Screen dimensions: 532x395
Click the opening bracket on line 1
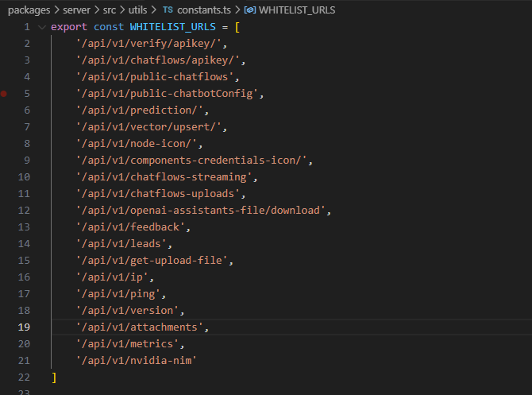click(x=237, y=27)
